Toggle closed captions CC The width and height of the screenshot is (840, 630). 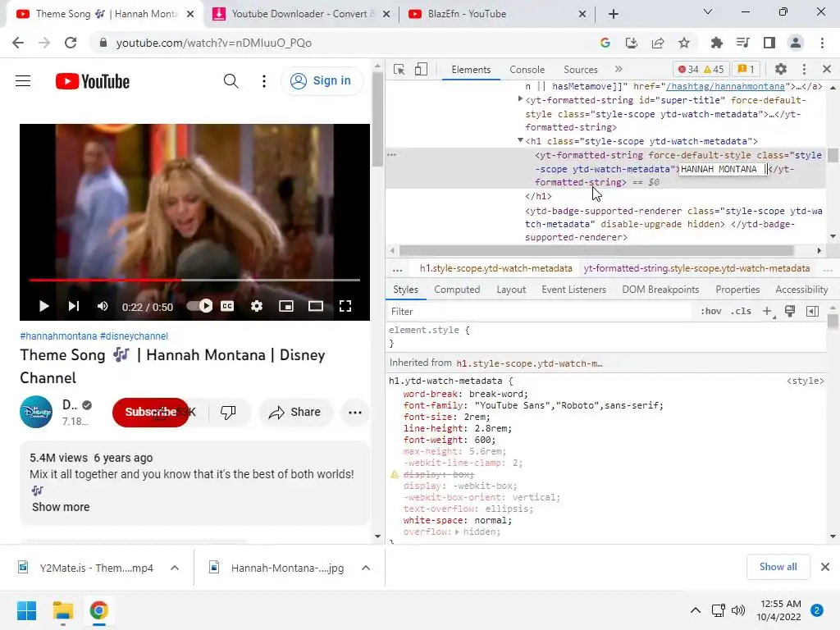[227, 306]
